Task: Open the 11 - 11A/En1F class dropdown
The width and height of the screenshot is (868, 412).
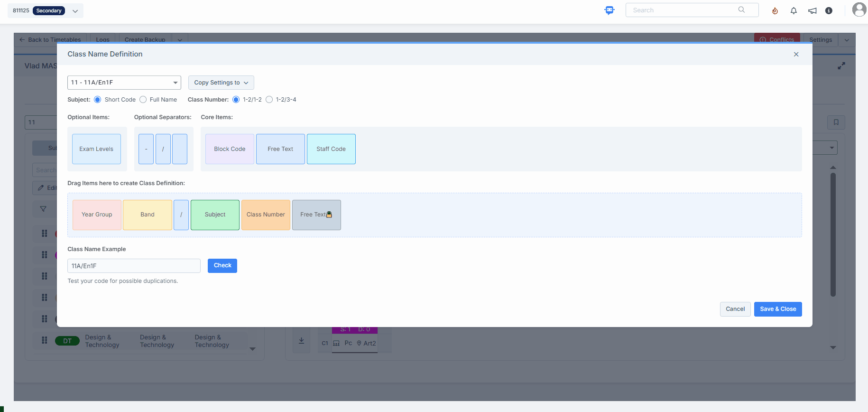Action: (124, 83)
